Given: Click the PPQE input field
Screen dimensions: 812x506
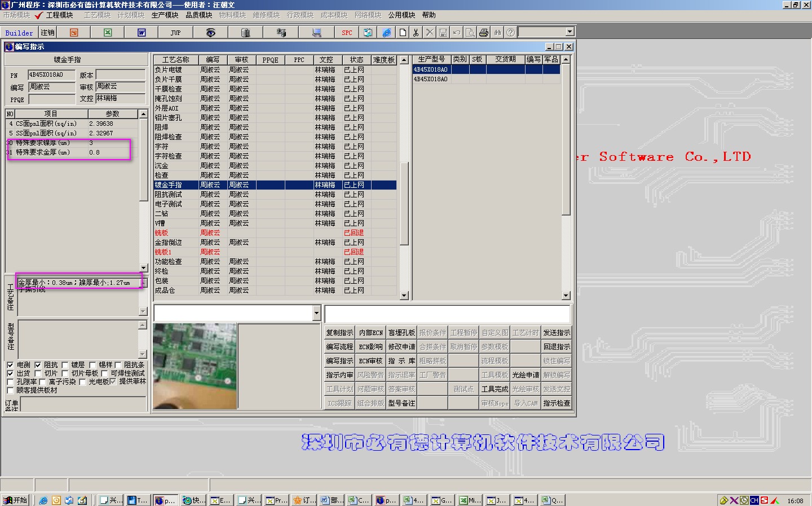Looking at the screenshot, I should click(51, 100).
